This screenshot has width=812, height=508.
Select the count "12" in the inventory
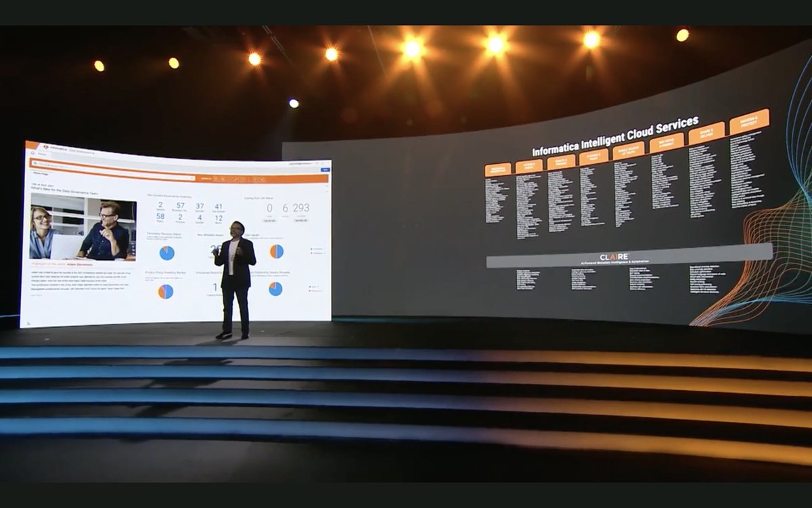tap(219, 218)
